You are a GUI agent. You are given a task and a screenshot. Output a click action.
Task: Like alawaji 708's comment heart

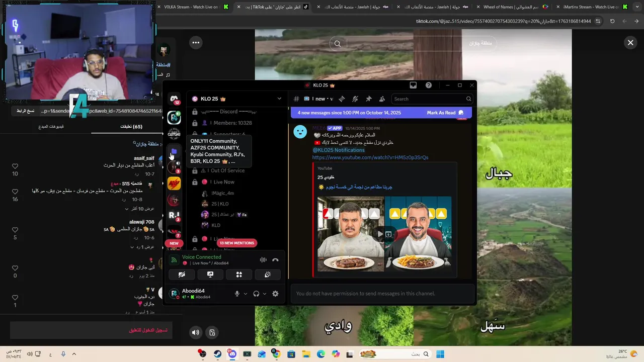pyautogui.click(x=15, y=230)
